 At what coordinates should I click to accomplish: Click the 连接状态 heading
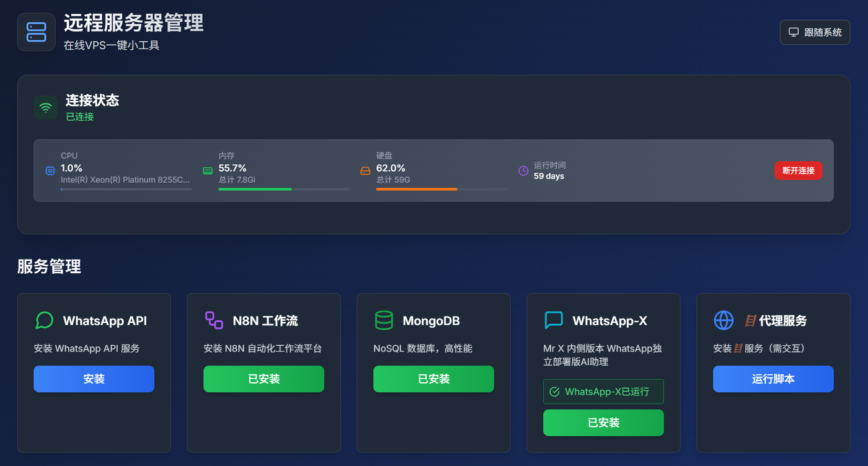point(92,100)
